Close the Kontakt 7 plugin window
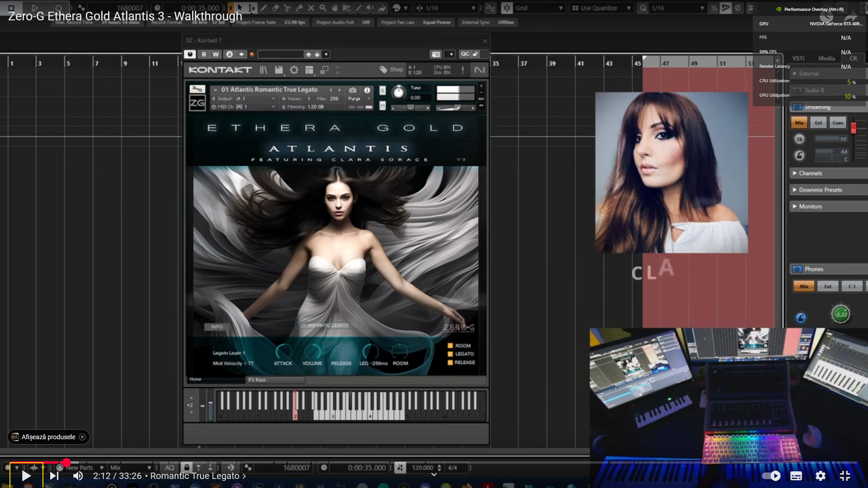 click(485, 41)
